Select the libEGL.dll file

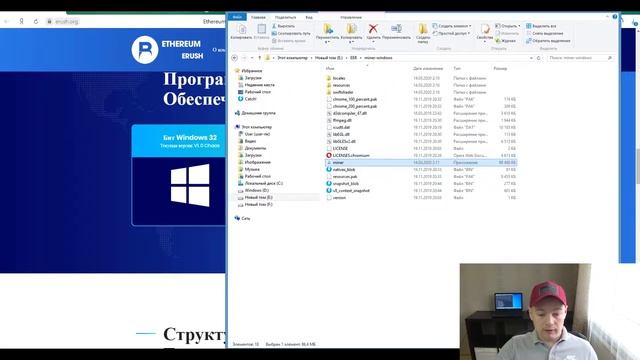[341, 134]
